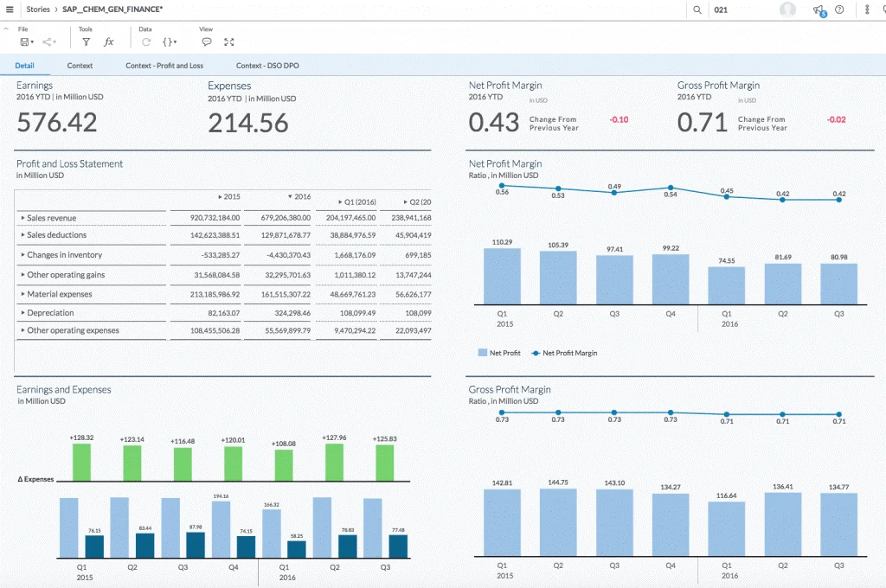The width and height of the screenshot is (886, 588).
Task: Open the Help question mark icon
Action: (x=839, y=10)
